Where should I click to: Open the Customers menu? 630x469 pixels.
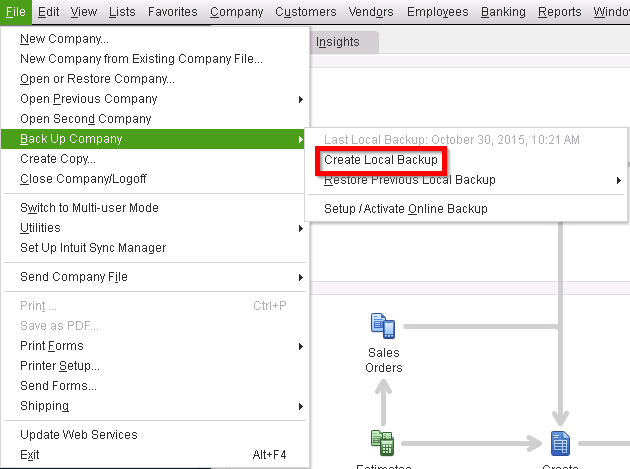[x=306, y=12]
